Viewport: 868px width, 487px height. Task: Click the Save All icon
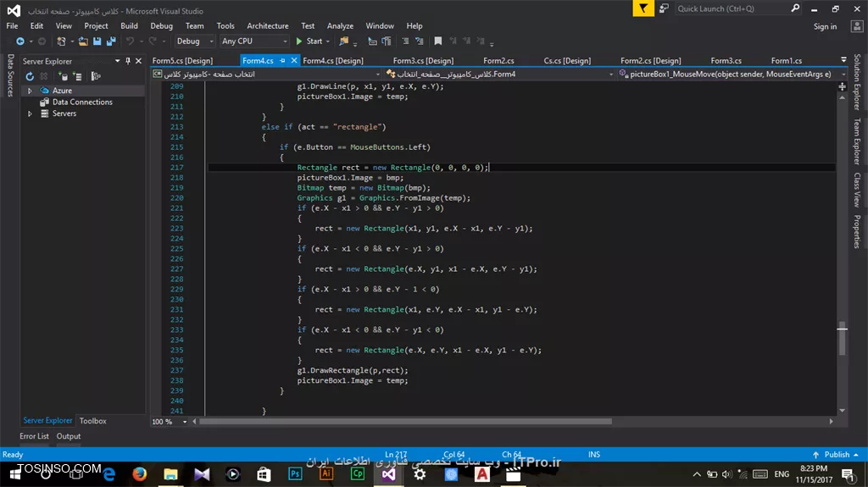111,41
